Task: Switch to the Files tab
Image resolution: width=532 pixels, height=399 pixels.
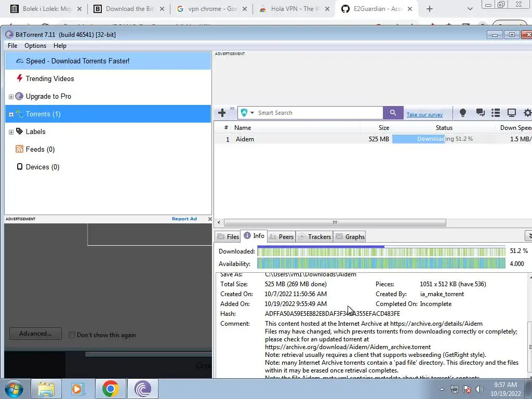Action: (228, 237)
